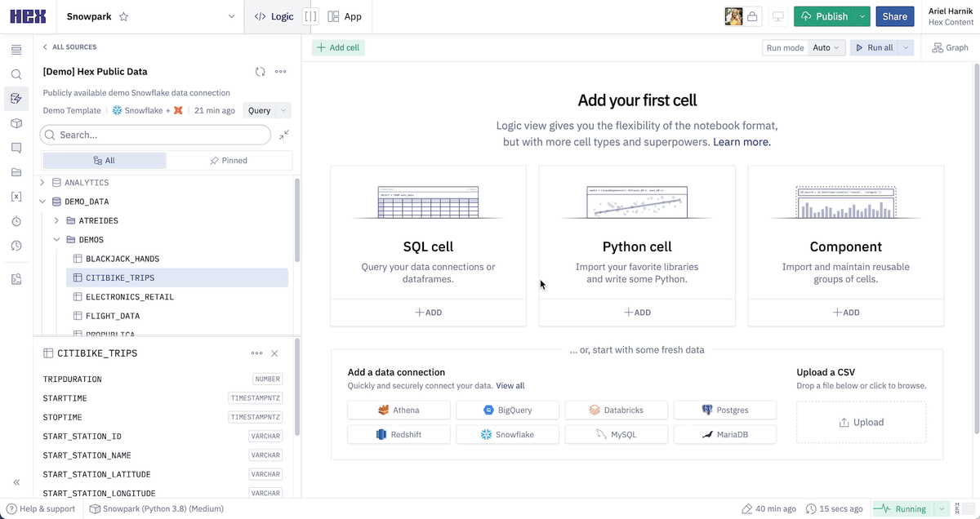The height and width of the screenshot is (519, 980).
Task: Click the Upload CSV drop area
Action: [862, 422]
